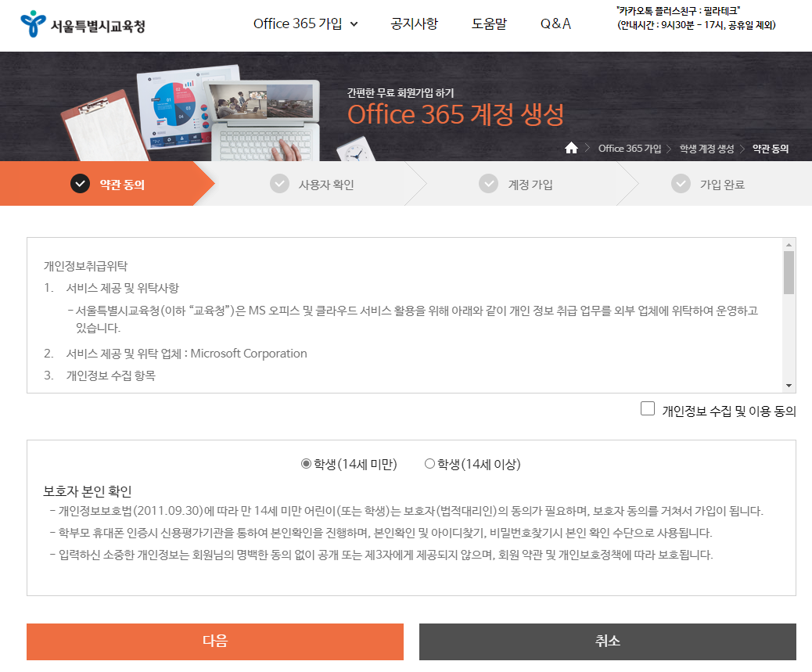Click 약관 동의 breadcrumb link
The image size is (812, 672).
click(771, 149)
